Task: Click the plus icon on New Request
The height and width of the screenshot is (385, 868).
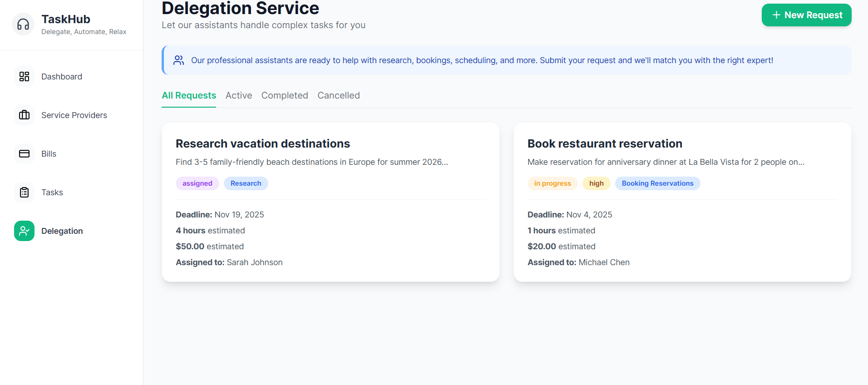Action: coord(776,15)
